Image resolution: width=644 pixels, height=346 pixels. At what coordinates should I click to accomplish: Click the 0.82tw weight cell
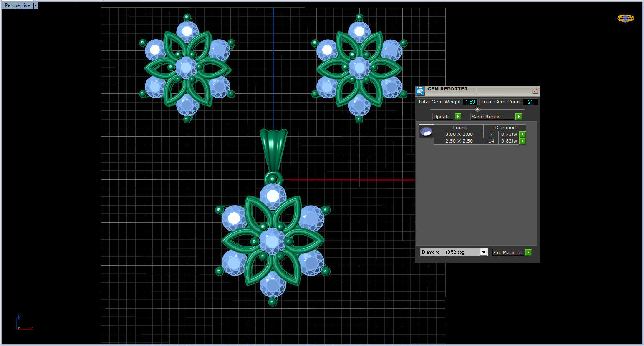509,141
